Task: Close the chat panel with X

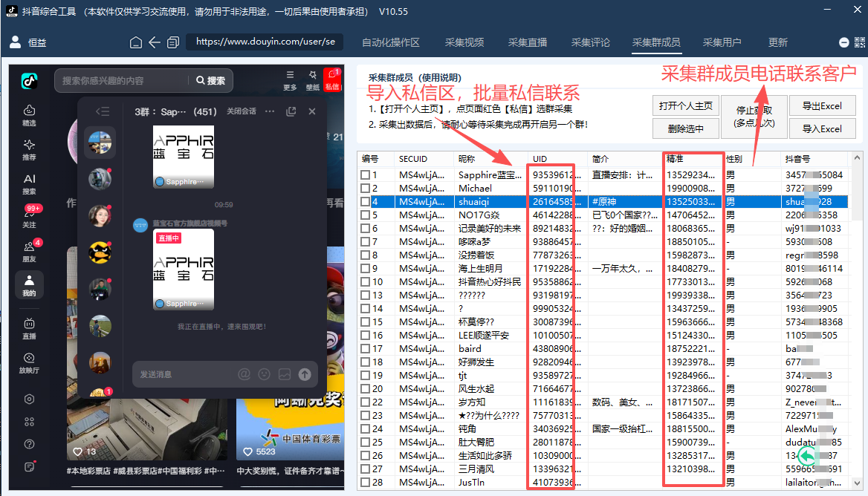Action: (x=312, y=111)
